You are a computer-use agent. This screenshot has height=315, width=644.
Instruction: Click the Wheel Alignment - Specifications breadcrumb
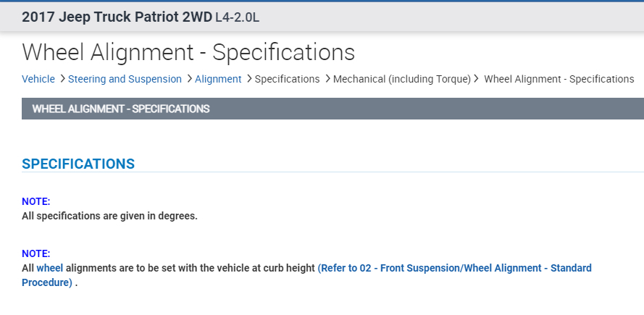coord(559,79)
